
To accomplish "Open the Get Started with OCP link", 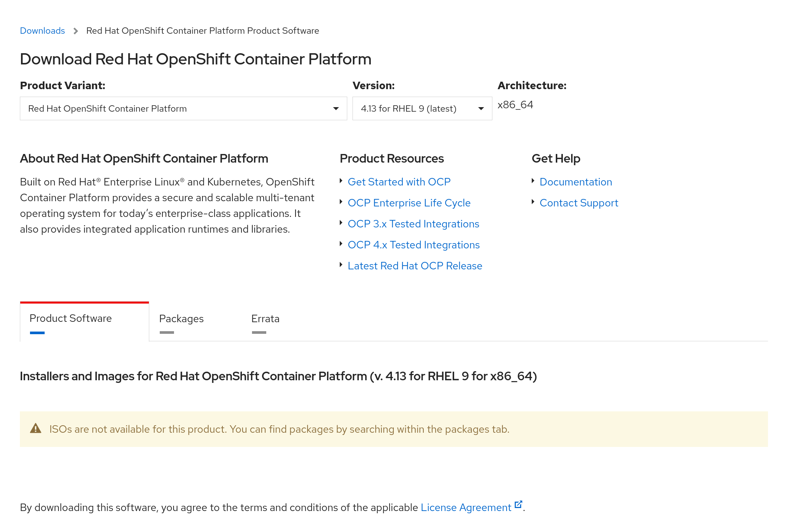I will point(399,182).
